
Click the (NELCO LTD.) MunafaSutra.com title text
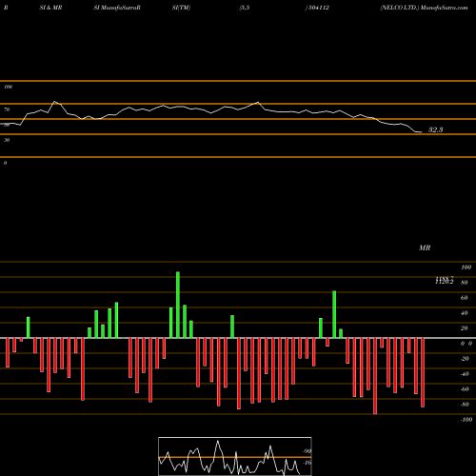pos(424,8)
